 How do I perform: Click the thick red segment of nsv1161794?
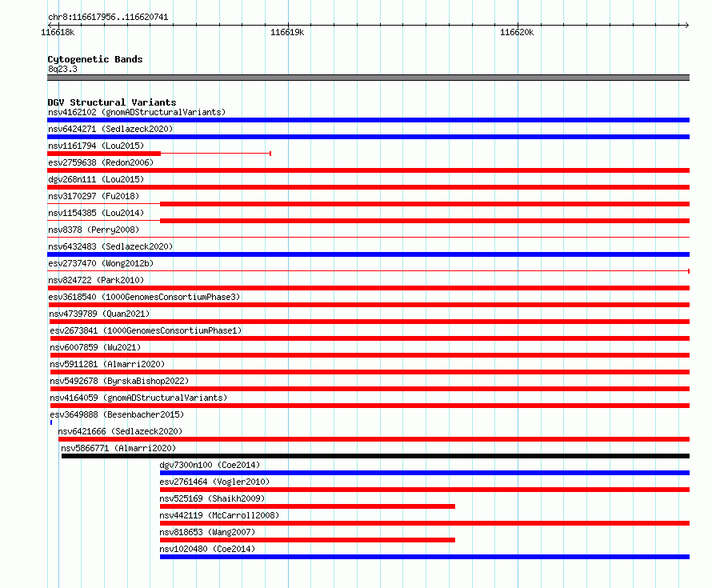(x=104, y=154)
